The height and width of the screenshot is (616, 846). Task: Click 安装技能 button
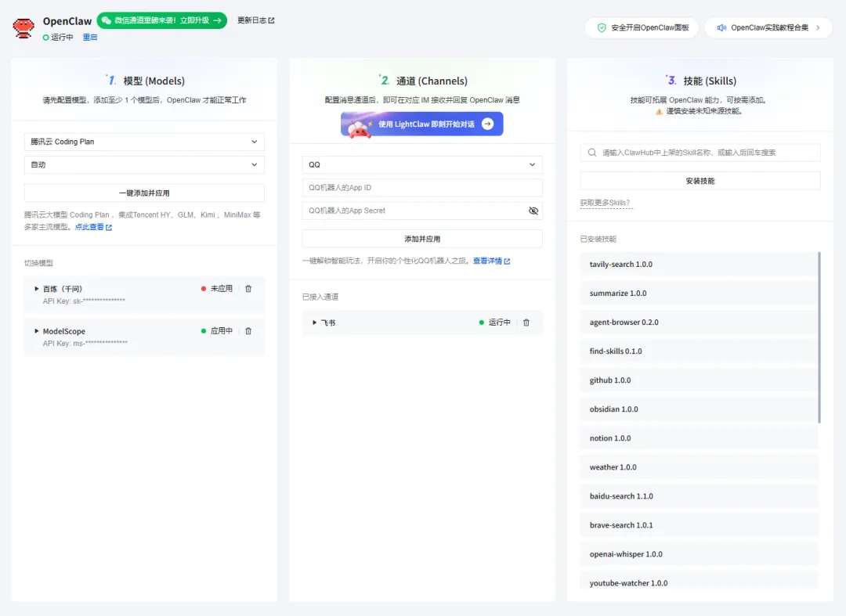click(x=700, y=181)
